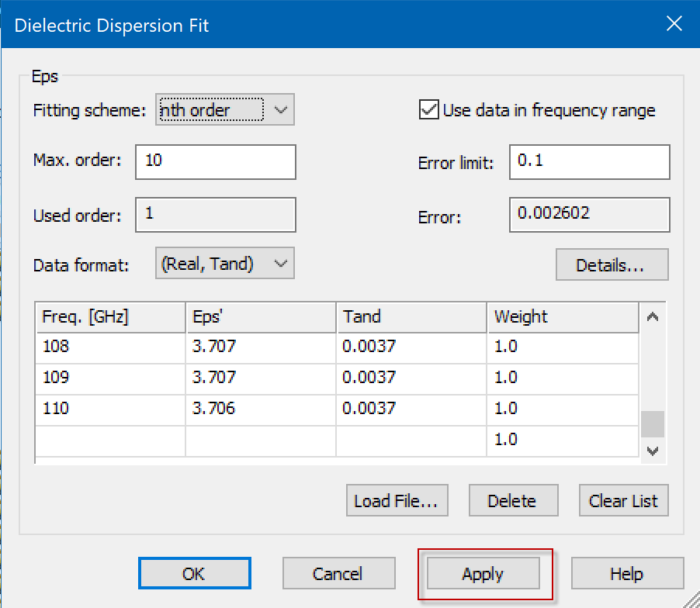Click the Error limit input field
The image size is (700, 608).
coord(589,161)
